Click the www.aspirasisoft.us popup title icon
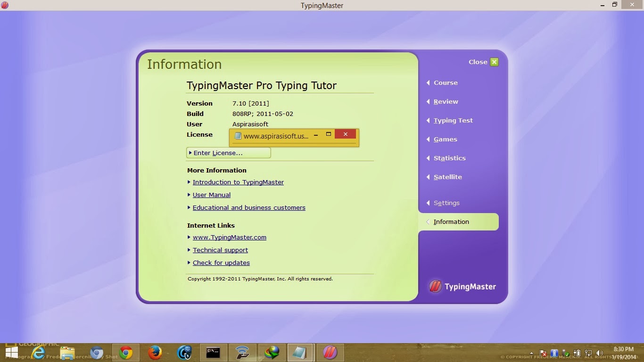 pyautogui.click(x=238, y=136)
